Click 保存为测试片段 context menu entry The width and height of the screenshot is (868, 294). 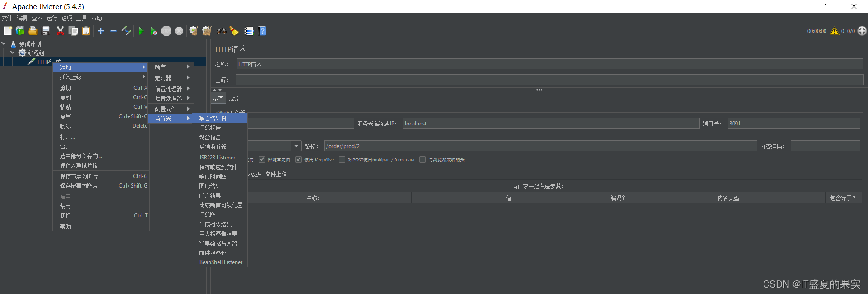101,165
